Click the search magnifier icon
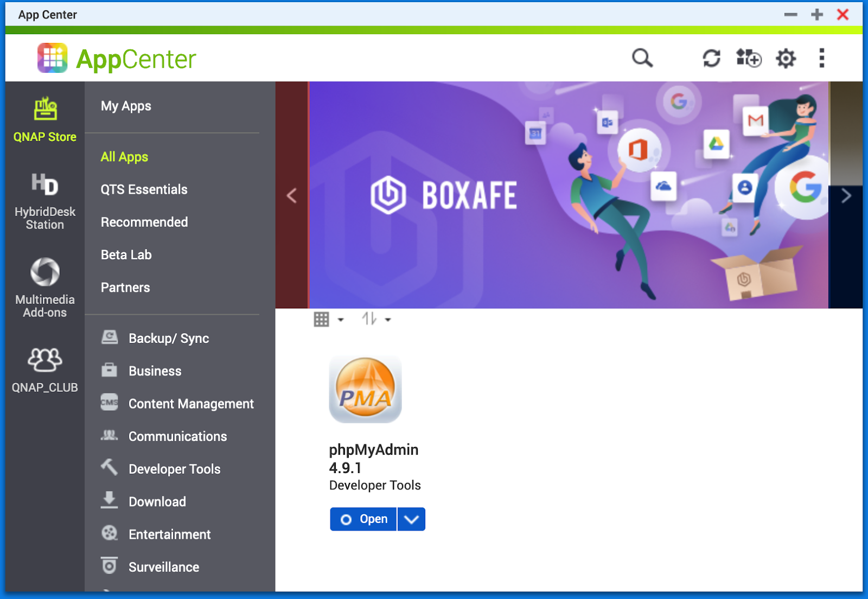 pos(642,58)
